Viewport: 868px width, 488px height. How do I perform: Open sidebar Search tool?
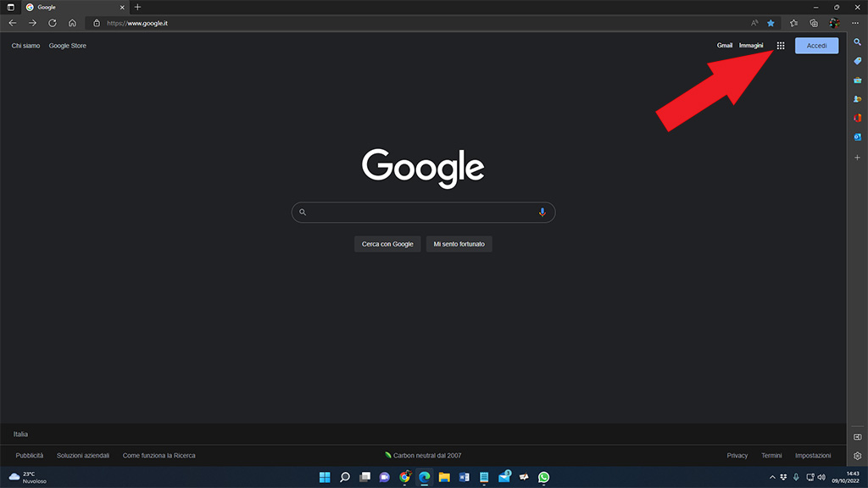[858, 42]
